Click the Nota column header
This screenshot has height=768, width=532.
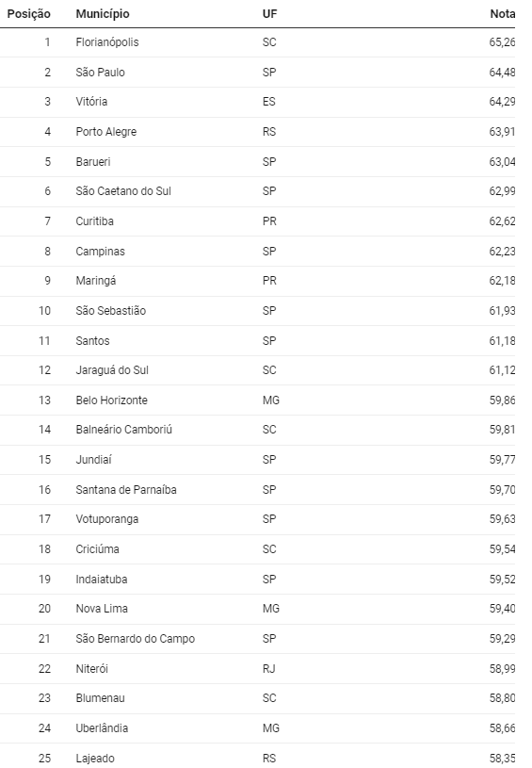[x=502, y=14]
